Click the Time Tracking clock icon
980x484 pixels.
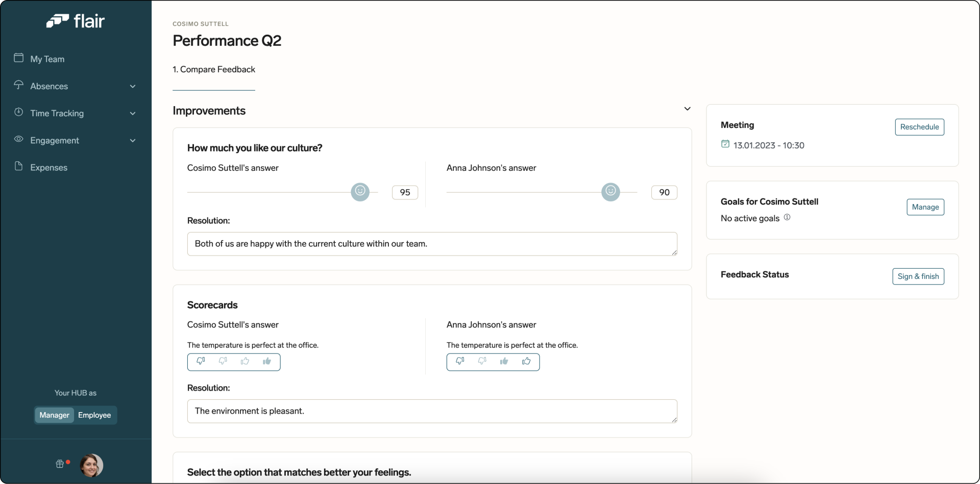coord(18,113)
